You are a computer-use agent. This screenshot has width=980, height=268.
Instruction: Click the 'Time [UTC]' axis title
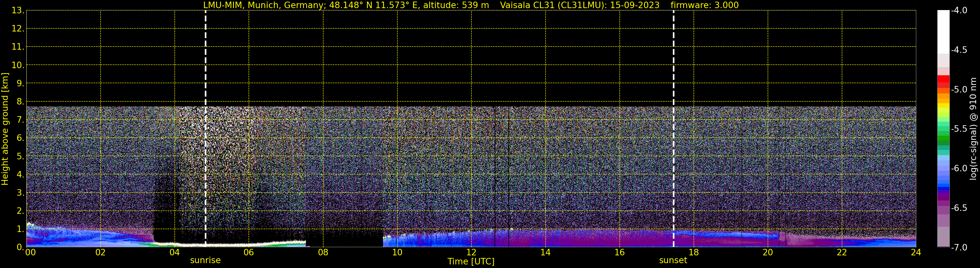pyautogui.click(x=471, y=262)
